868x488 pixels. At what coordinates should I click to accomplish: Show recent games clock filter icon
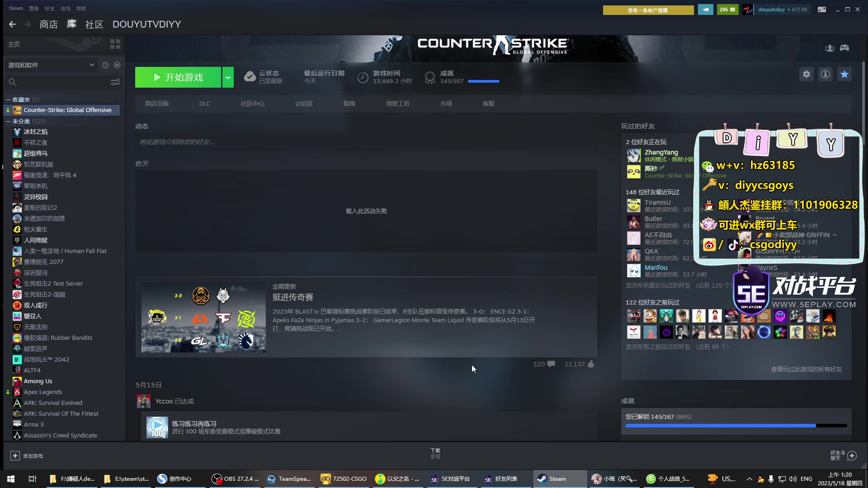105,65
